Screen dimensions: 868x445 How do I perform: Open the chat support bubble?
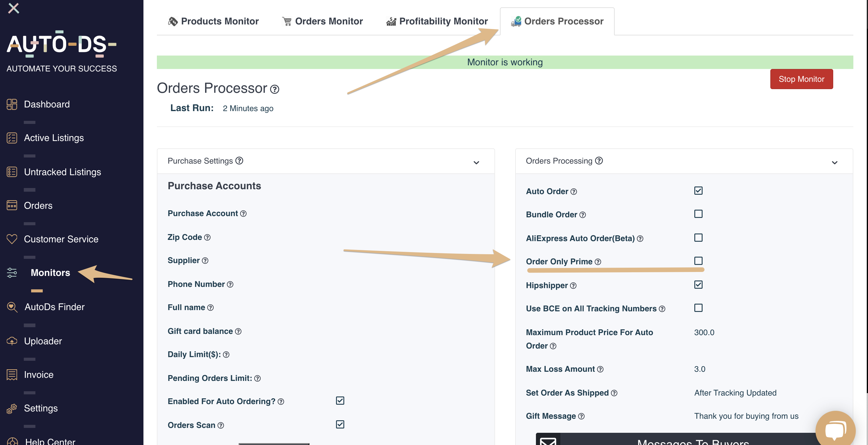pos(835,430)
